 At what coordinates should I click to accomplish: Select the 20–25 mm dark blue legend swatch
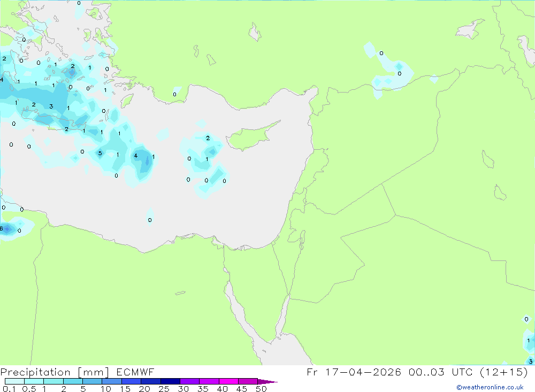150,381
